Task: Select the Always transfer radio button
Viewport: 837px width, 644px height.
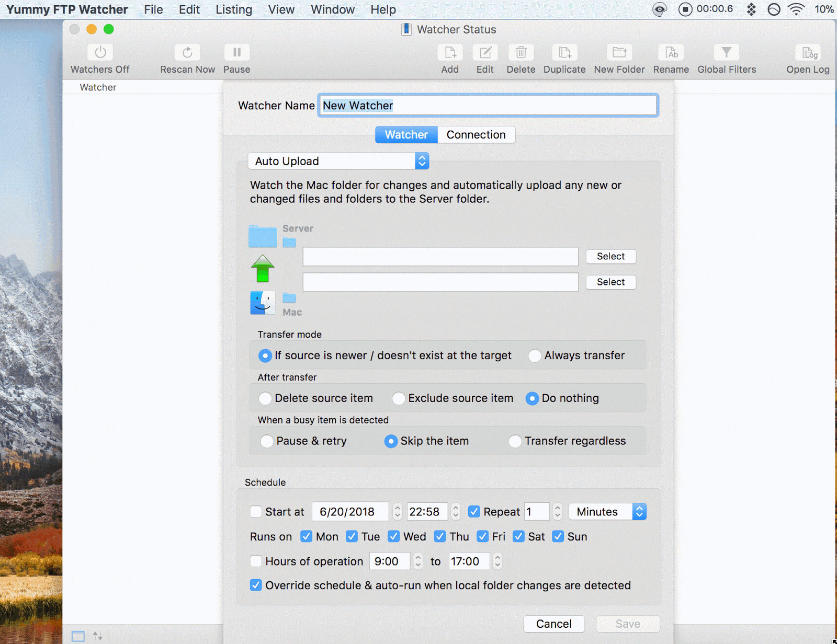Action: [x=535, y=355]
